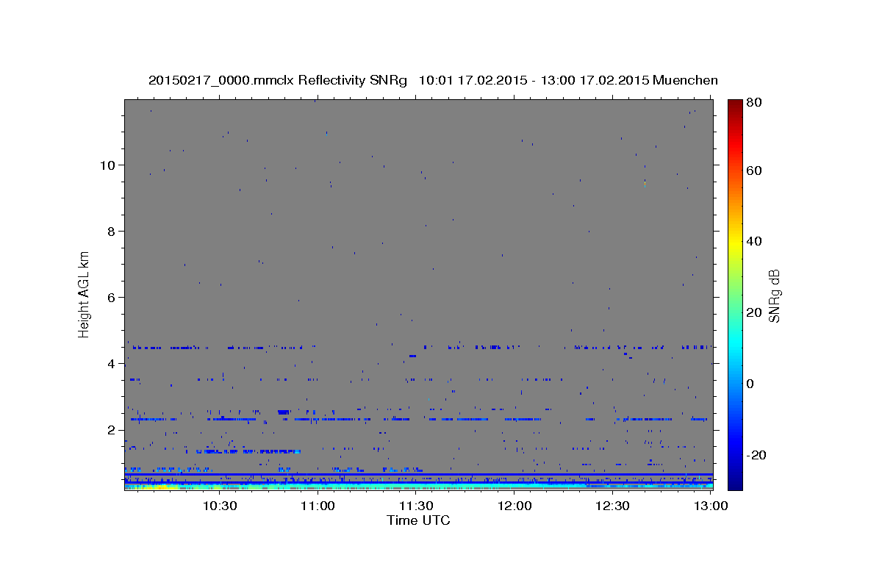Click the yellow high-SNR patch near ground

162,487
